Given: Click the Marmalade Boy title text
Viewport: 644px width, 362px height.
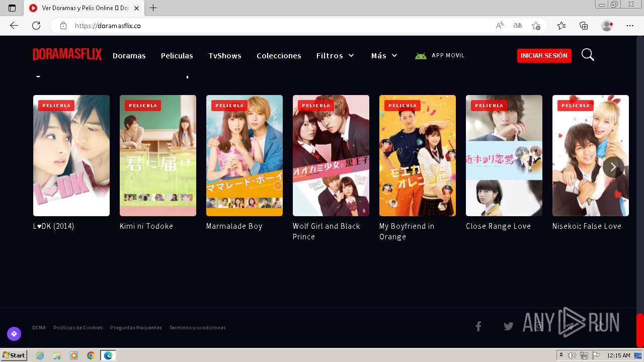Looking at the screenshot, I should 234,226.
